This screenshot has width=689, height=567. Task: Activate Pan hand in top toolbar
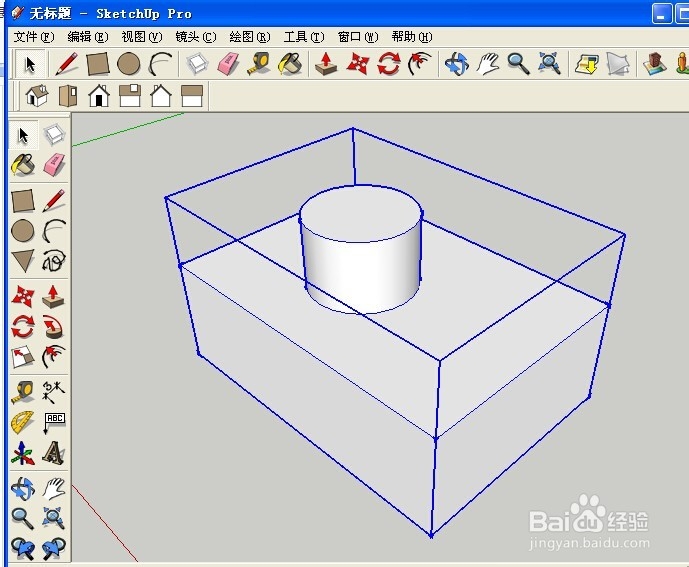click(488, 64)
